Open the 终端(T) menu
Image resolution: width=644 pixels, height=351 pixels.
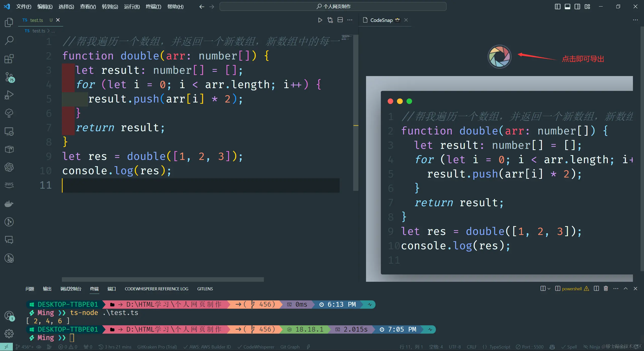[153, 7]
